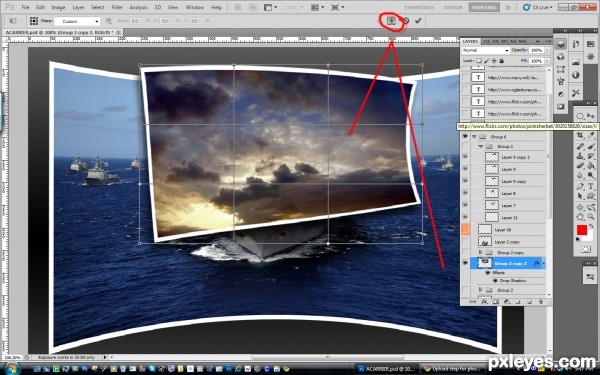Hide Layer 9 copy 2
The height and width of the screenshot is (375, 600).
tap(465, 157)
